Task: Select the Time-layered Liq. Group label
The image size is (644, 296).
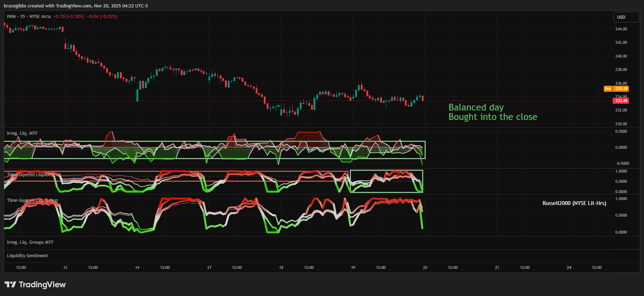Action: click(x=32, y=200)
